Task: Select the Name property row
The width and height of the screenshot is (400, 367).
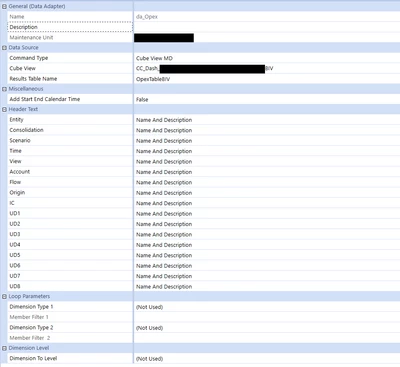Action: tap(204, 17)
